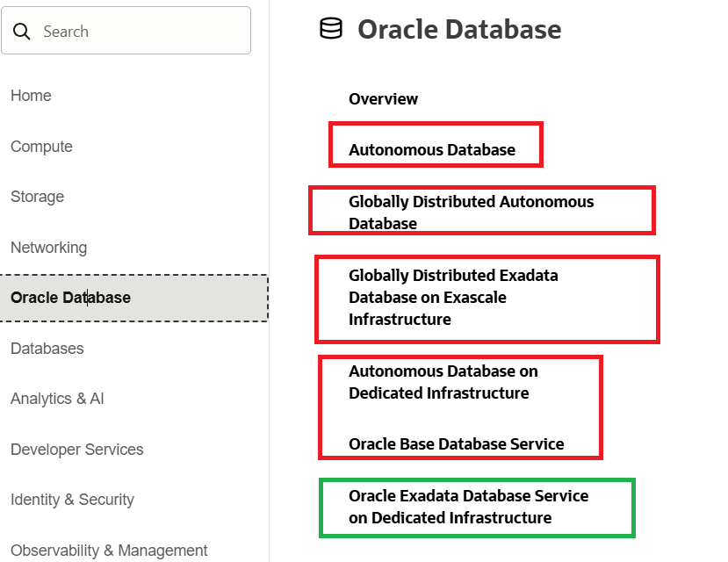The image size is (728, 562).
Task: Open Globally Distributed Autonomous Database link
Action: [472, 213]
